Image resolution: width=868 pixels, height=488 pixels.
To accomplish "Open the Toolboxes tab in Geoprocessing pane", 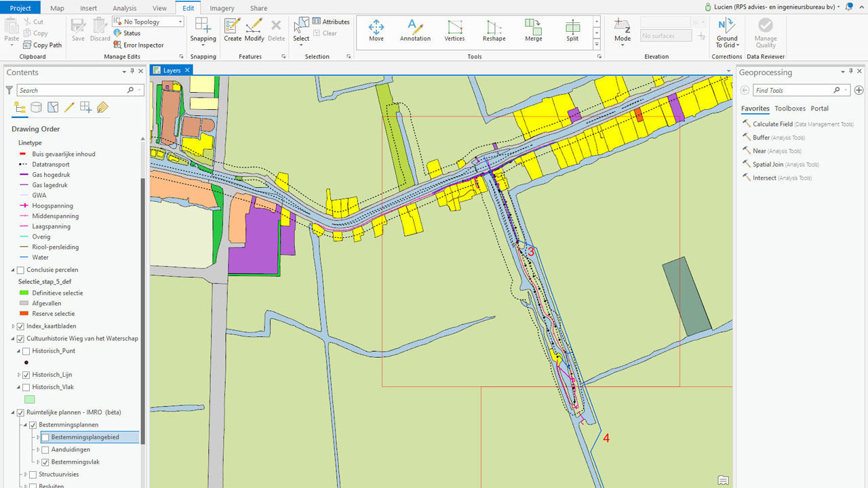I will point(790,108).
